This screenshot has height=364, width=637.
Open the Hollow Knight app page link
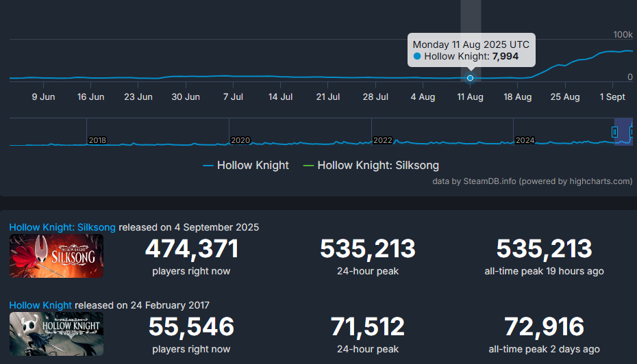point(40,305)
